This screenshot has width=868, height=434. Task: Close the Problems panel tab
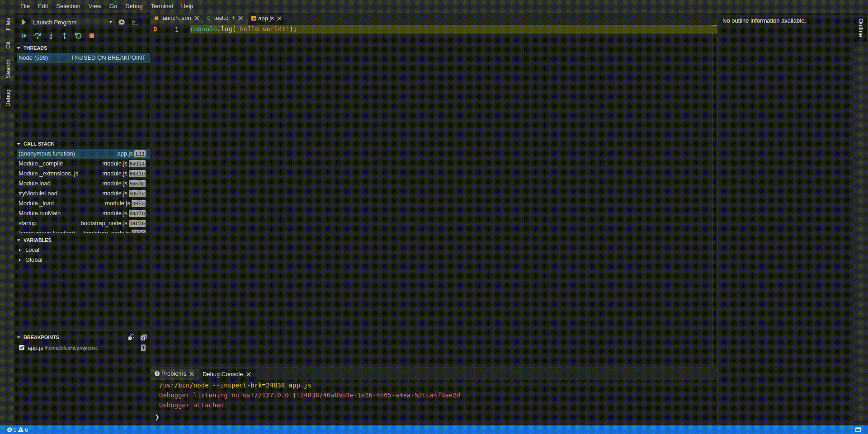(x=192, y=374)
